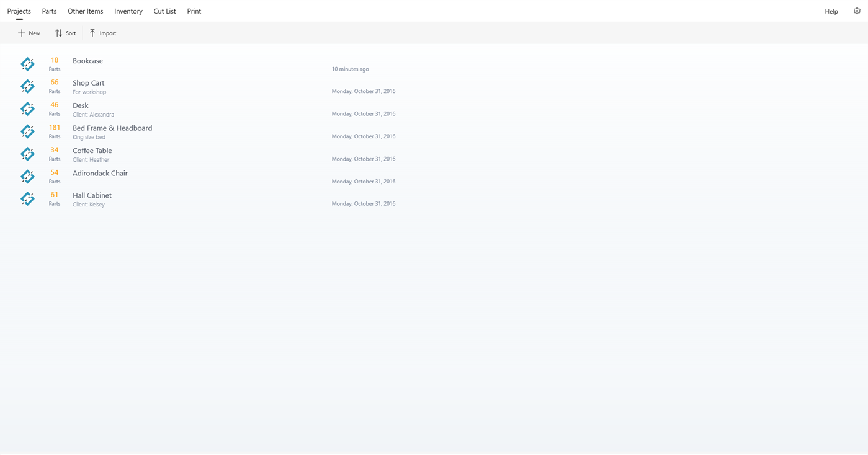Click the Desk project icon

pos(27,108)
